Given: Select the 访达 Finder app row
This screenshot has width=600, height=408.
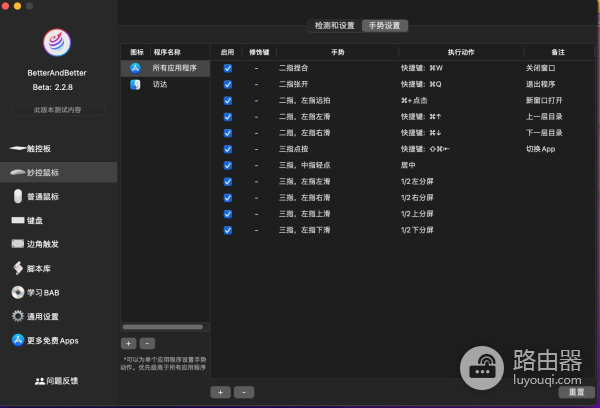Looking at the screenshot, I should 165,84.
